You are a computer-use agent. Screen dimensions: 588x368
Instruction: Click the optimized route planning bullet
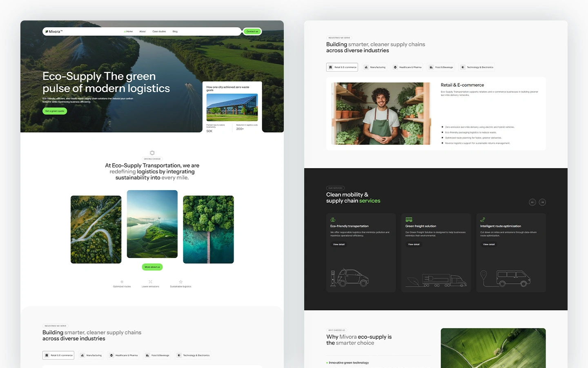click(x=472, y=138)
